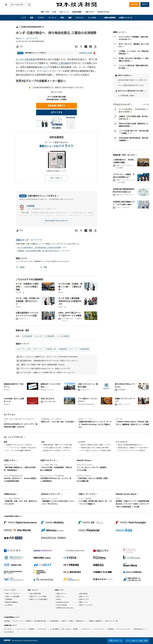
Task: Expand the もっと見る navigation dropdown
Action: [x=93, y=18]
